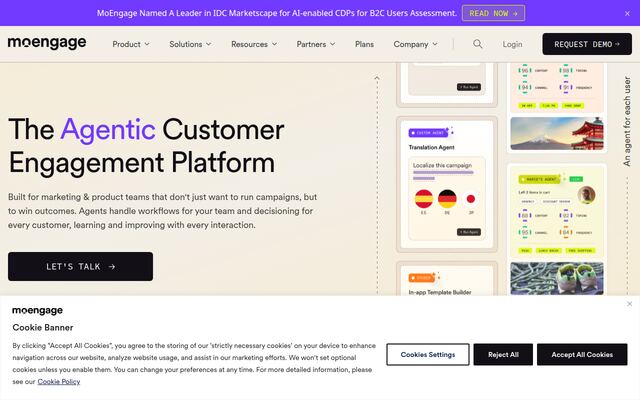Close the cookie banner with X
The height and width of the screenshot is (400, 640).
[629, 304]
